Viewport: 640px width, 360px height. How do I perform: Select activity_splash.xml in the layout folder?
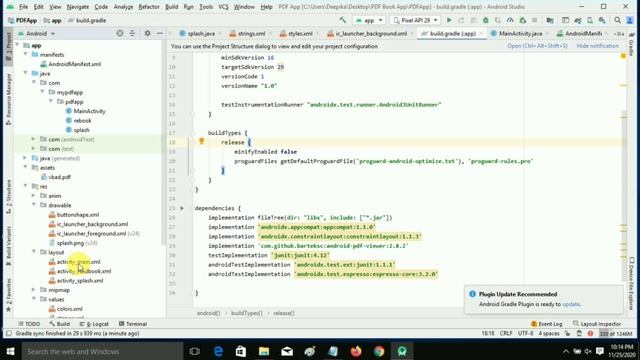click(x=76, y=281)
